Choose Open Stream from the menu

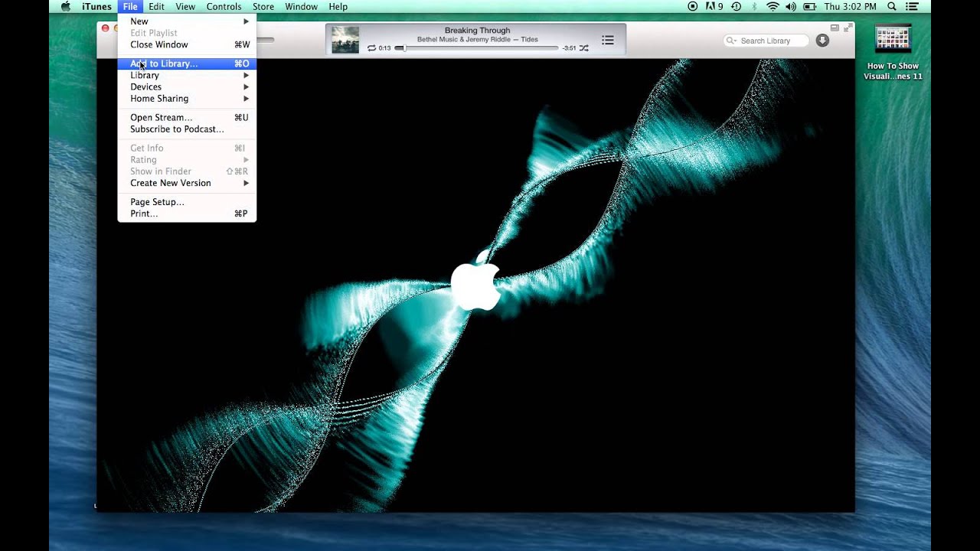[187, 117]
